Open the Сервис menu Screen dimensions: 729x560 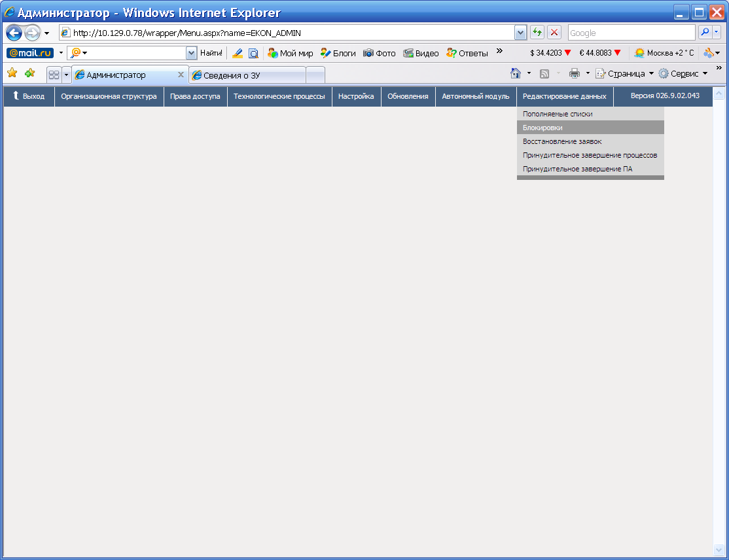point(683,73)
